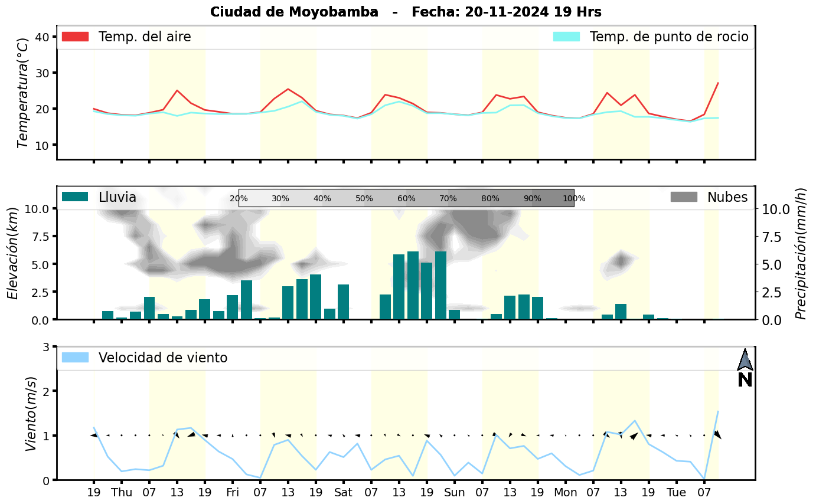This screenshot has height=504, width=816.
Task: Click the 100% mark on the cloud colorbar
Action: coord(574,198)
